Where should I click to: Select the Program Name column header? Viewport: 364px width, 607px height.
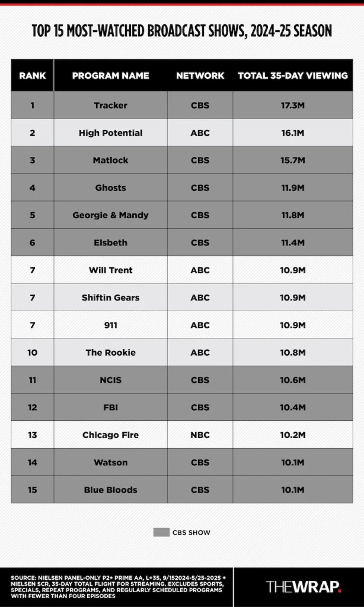click(110, 75)
